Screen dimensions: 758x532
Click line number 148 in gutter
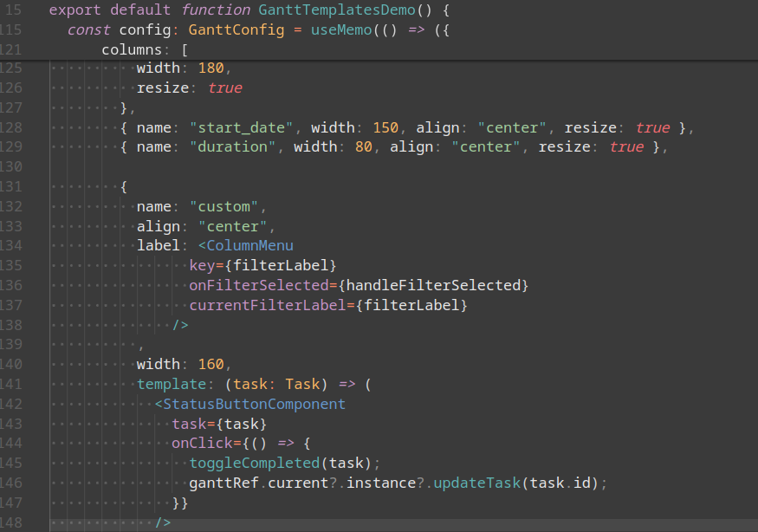click(x=11, y=522)
